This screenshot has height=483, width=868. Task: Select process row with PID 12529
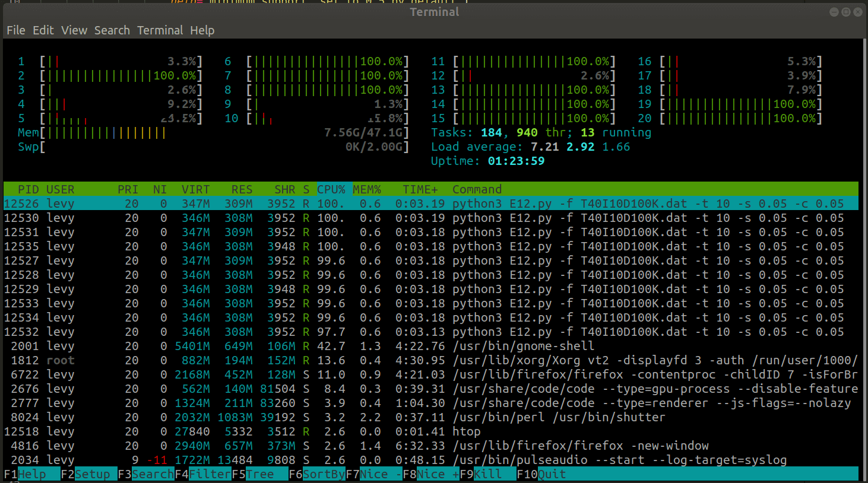coord(431,289)
